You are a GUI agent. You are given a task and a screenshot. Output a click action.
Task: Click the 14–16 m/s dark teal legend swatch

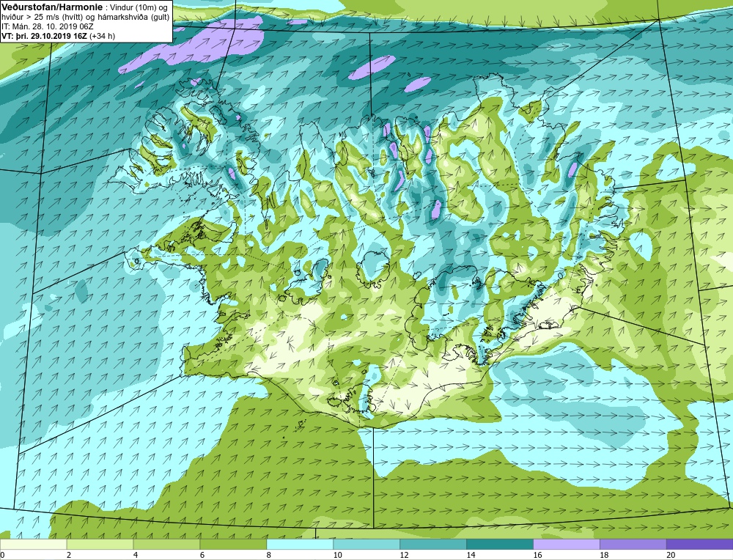(500, 544)
